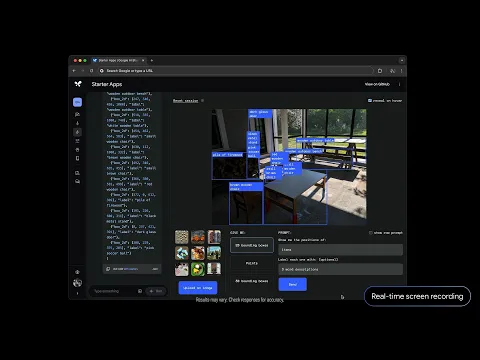Click the 'Type something' chat input
This screenshot has height=360, width=480.
pyautogui.click(x=113, y=291)
